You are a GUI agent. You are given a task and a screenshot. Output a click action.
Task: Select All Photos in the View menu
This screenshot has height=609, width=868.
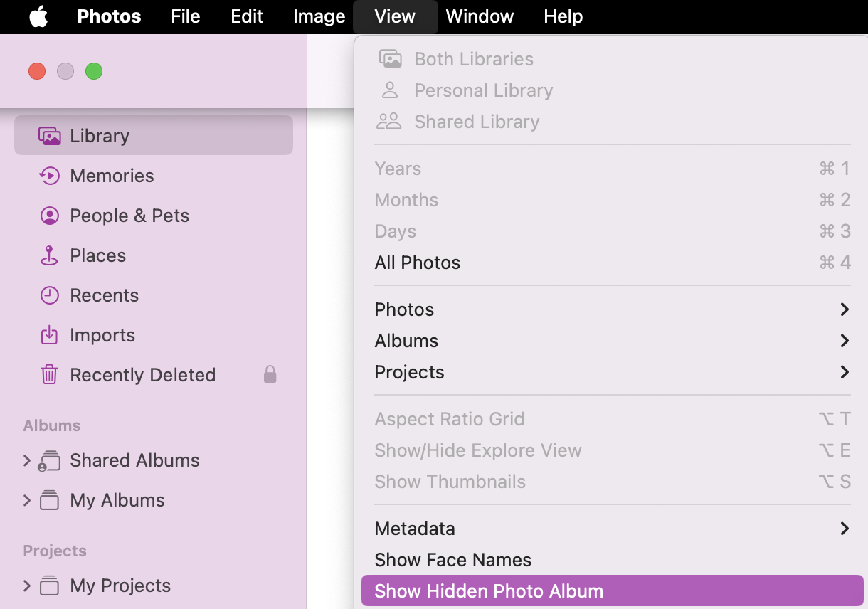418,262
